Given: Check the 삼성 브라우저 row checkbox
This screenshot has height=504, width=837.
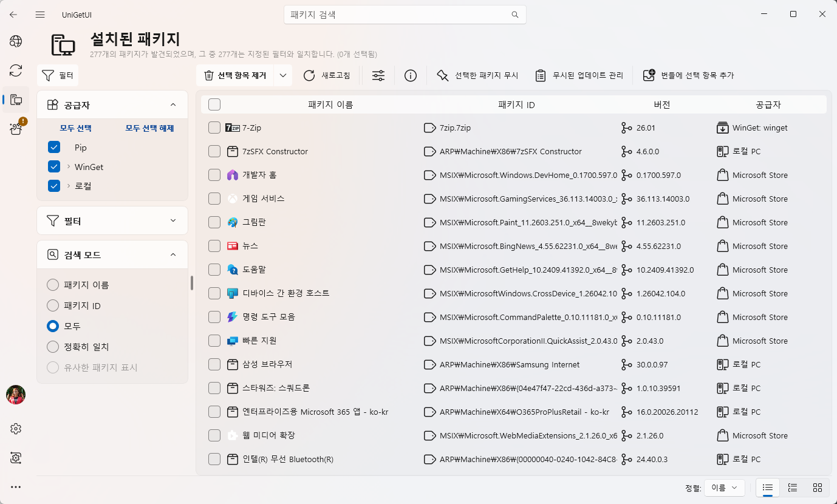Looking at the screenshot, I should [x=214, y=364].
